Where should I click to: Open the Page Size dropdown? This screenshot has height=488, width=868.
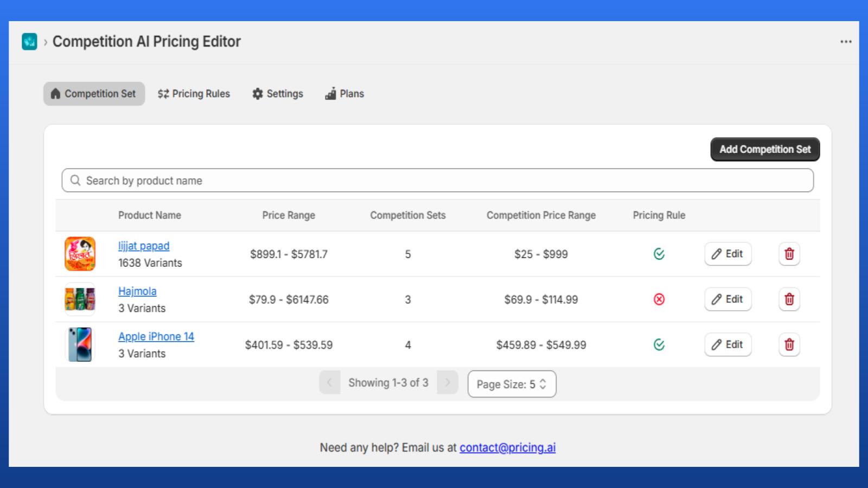pos(512,384)
